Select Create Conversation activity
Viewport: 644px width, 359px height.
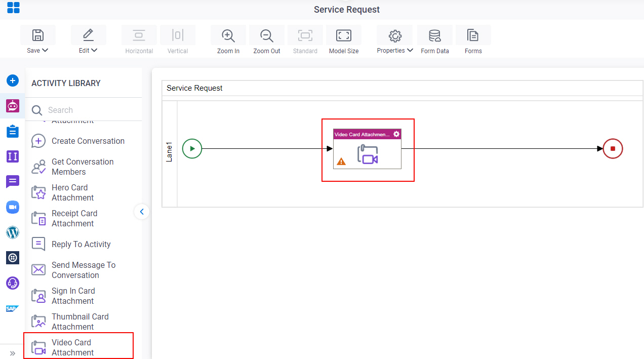point(78,141)
